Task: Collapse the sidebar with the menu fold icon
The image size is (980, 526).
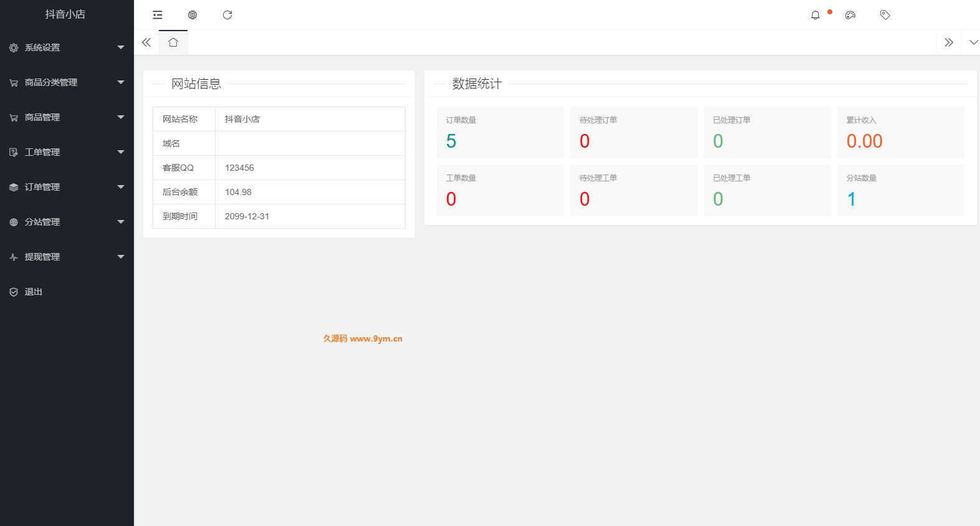Action: pyautogui.click(x=158, y=15)
